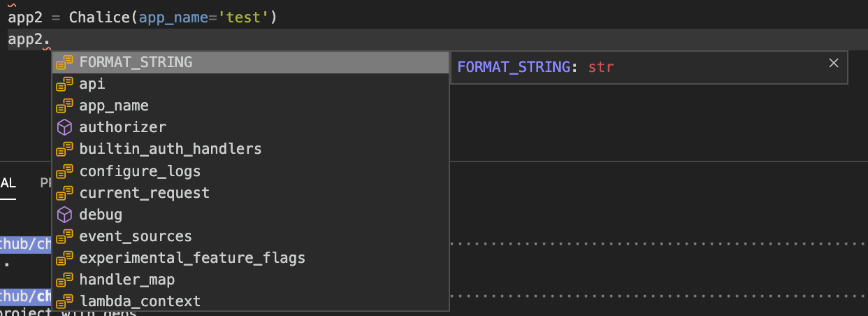Click the 'test' string literal in code
868x316 pixels.
[x=243, y=17]
